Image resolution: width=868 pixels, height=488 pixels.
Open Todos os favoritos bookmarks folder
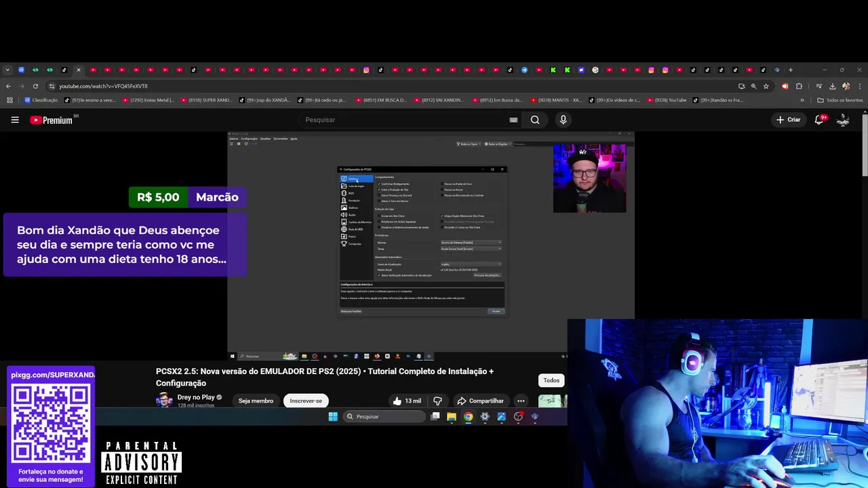pyautogui.click(x=840, y=100)
